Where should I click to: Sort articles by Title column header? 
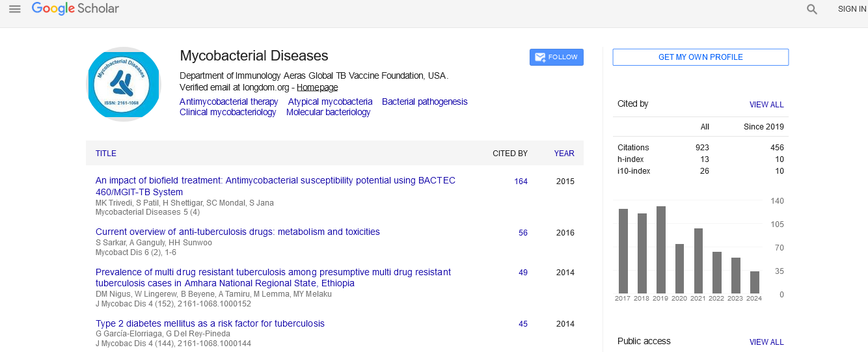coord(106,154)
